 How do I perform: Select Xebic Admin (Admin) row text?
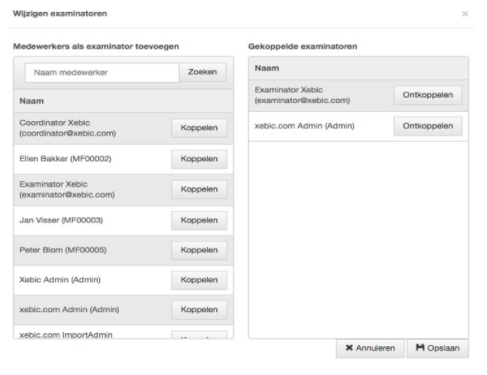coord(60,280)
